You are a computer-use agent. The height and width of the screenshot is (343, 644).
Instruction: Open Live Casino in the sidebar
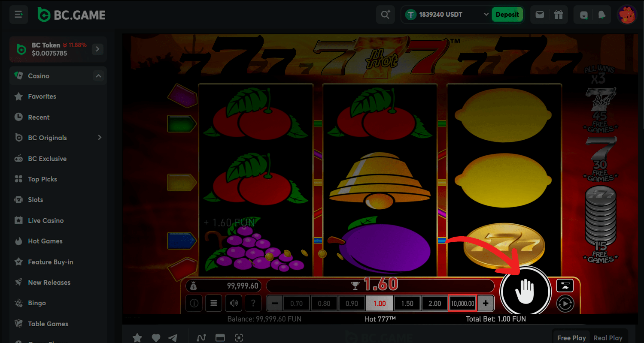pos(58,220)
